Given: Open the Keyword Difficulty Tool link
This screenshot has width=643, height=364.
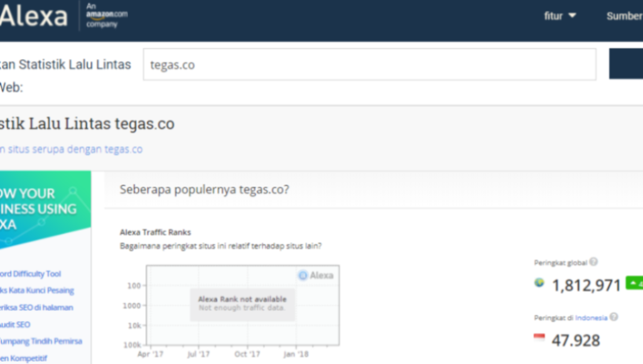Looking at the screenshot, I should [x=30, y=274].
